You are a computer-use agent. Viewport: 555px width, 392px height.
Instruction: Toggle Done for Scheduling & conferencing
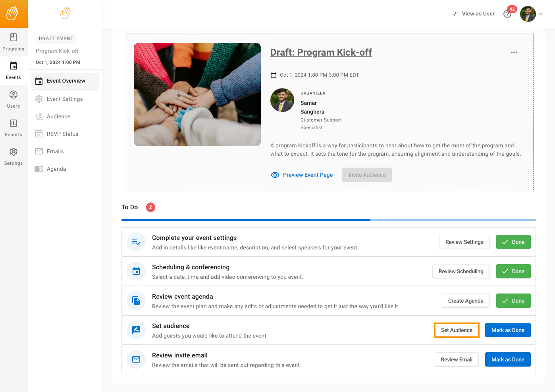coord(513,271)
